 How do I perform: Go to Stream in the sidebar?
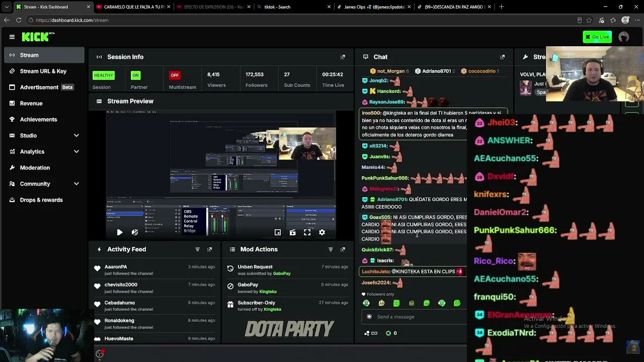pyautogui.click(x=44, y=55)
